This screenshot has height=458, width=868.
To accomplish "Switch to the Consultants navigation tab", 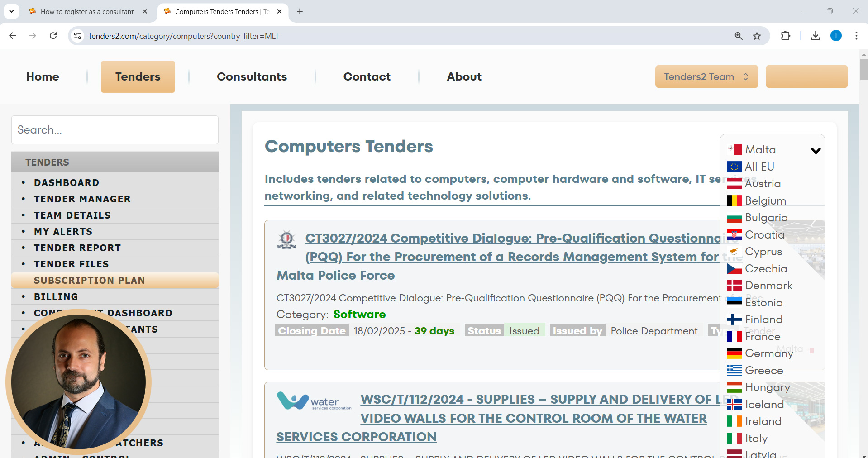I will [x=252, y=76].
